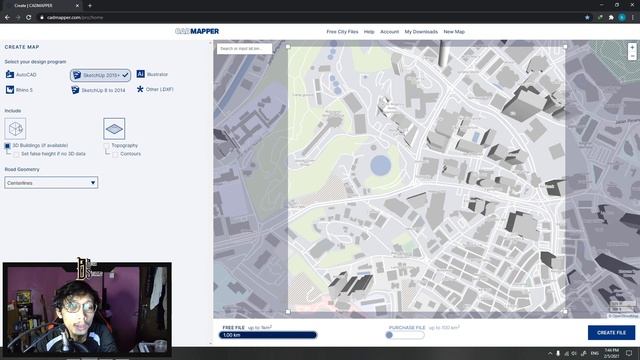Click the purchase file size slider
This screenshot has height=360, width=640.
(405, 335)
